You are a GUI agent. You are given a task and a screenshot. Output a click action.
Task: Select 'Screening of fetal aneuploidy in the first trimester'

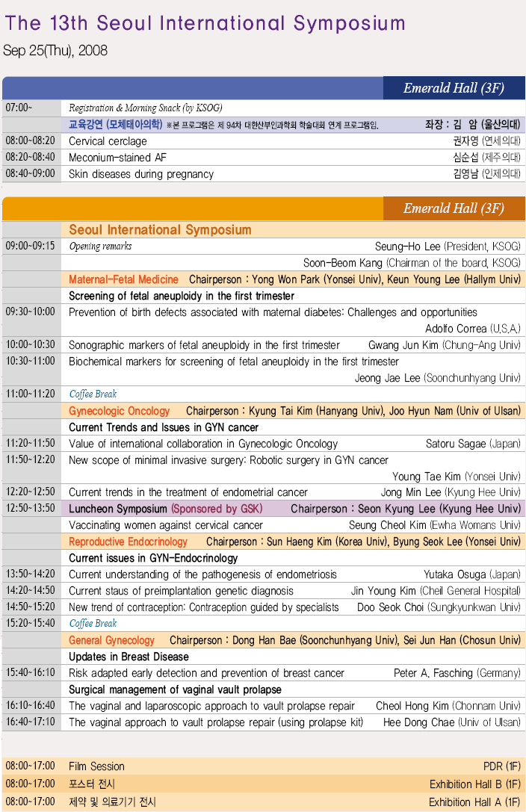point(182,297)
